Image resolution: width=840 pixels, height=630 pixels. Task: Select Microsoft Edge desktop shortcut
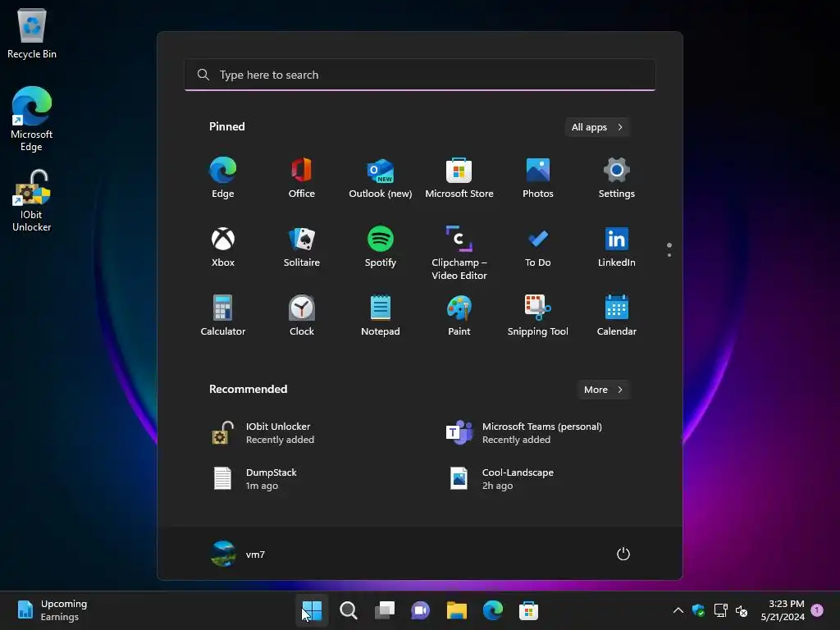pos(32,119)
